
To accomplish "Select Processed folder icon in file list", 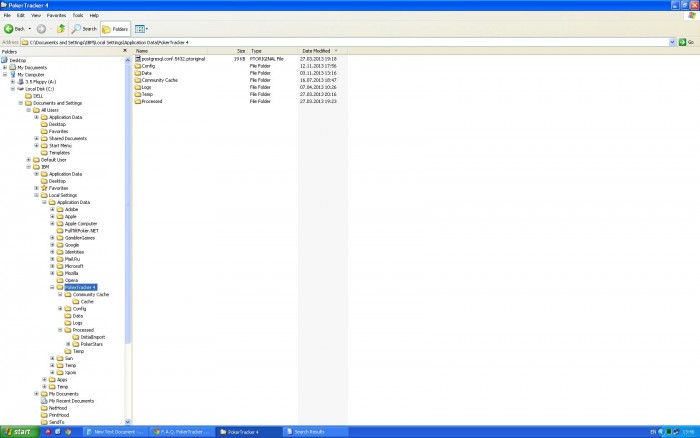I will (138, 101).
